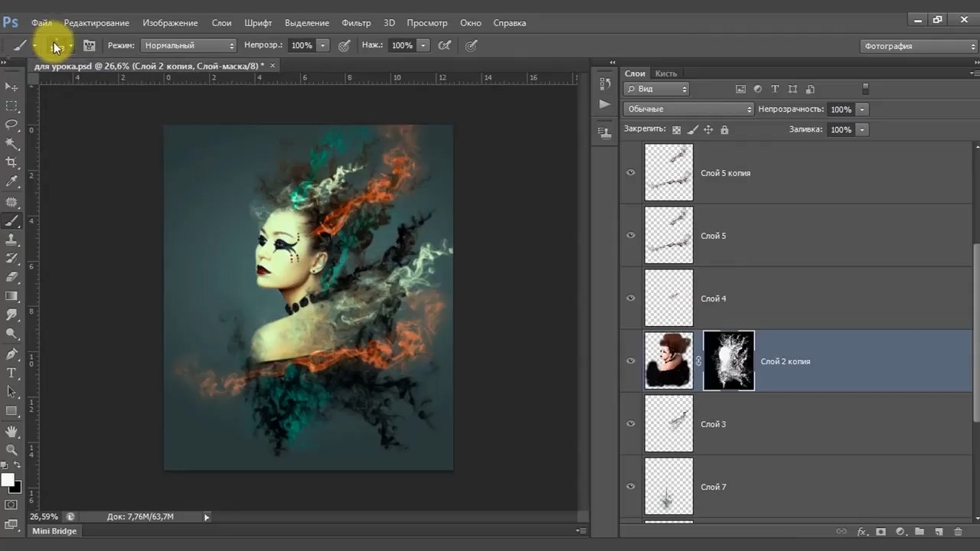Open the Фотография workspace dropdown
Image resolution: width=980 pixels, height=551 pixels.
(x=919, y=46)
